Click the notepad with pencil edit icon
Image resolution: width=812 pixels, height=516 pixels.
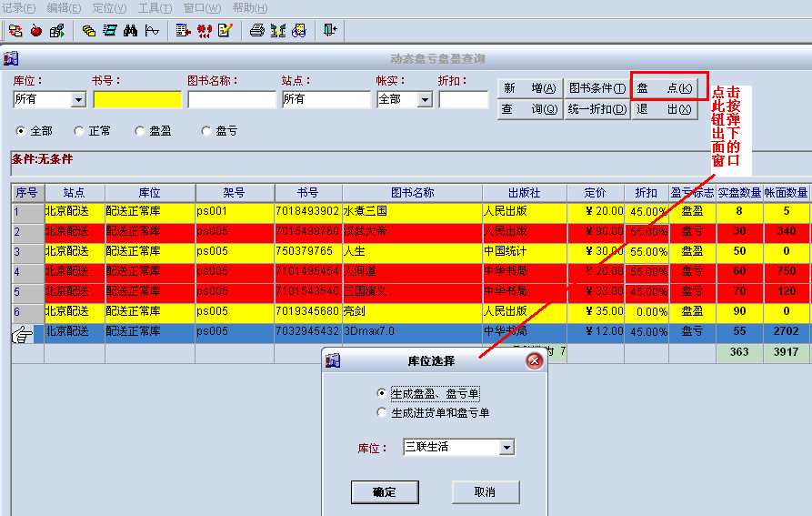(226, 31)
